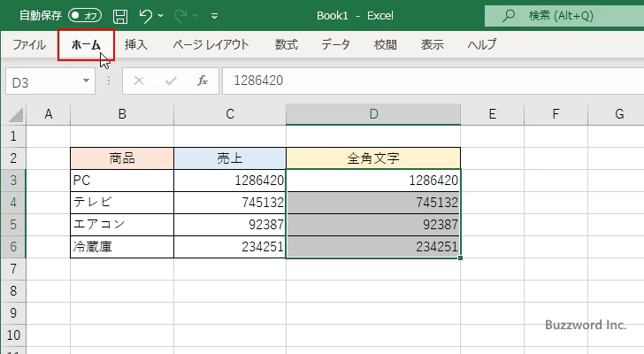Viewport: 644px width, 354px height.
Task: Click the 商品 header cell
Action: 122,158
